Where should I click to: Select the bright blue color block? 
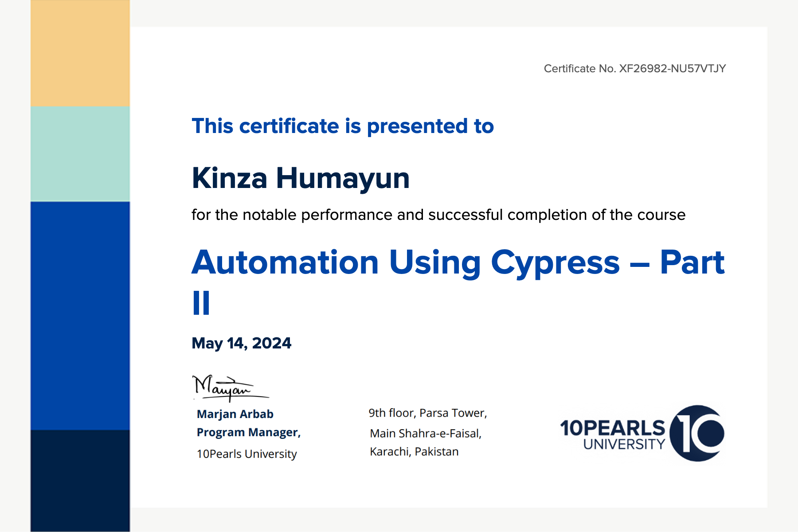[80, 315]
